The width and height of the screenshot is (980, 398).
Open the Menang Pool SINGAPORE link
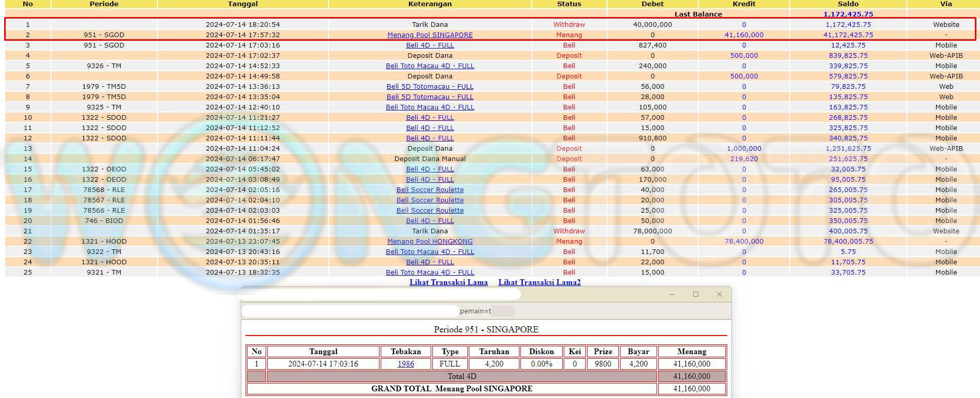430,35
